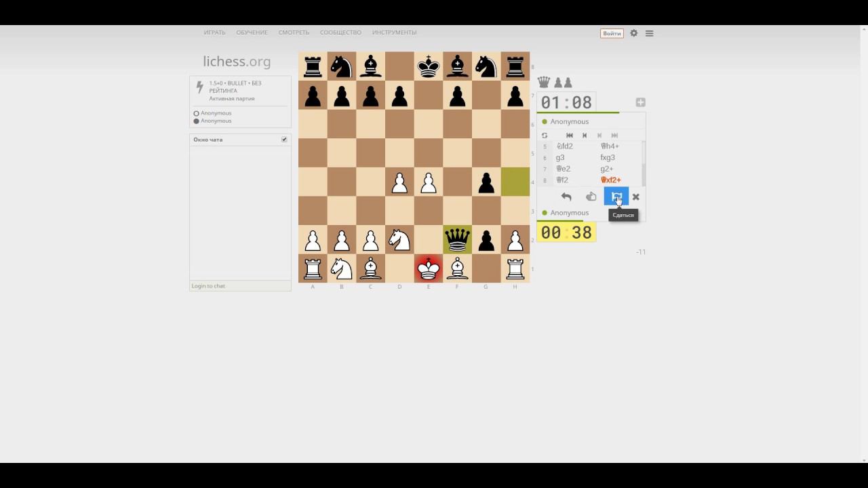Select the black bishop on f8
Viewport: 868px width, 488px height.
(457, 66)
